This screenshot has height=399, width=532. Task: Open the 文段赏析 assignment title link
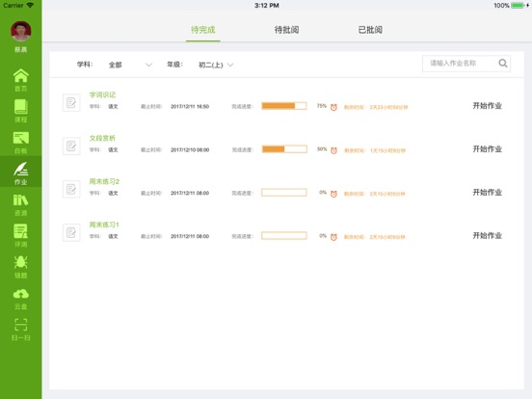pyautogui.click(x=102, y=138)
